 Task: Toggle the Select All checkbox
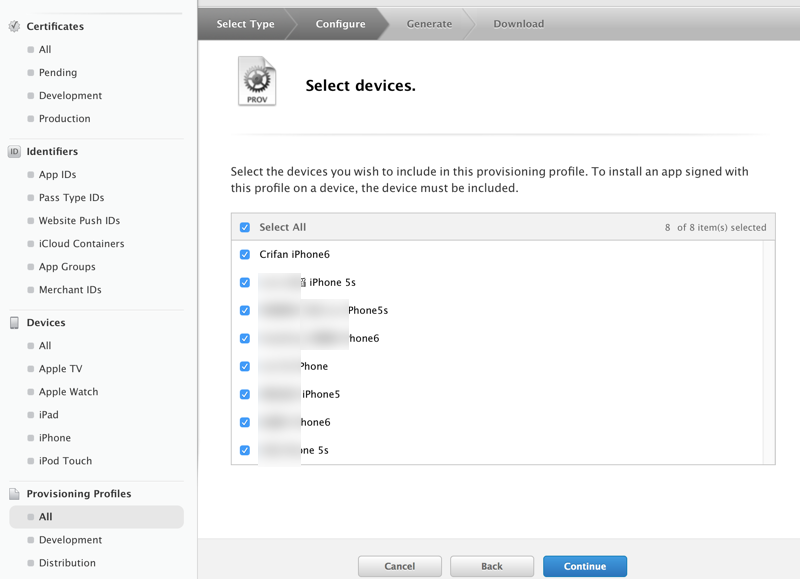tap(245, 227)
